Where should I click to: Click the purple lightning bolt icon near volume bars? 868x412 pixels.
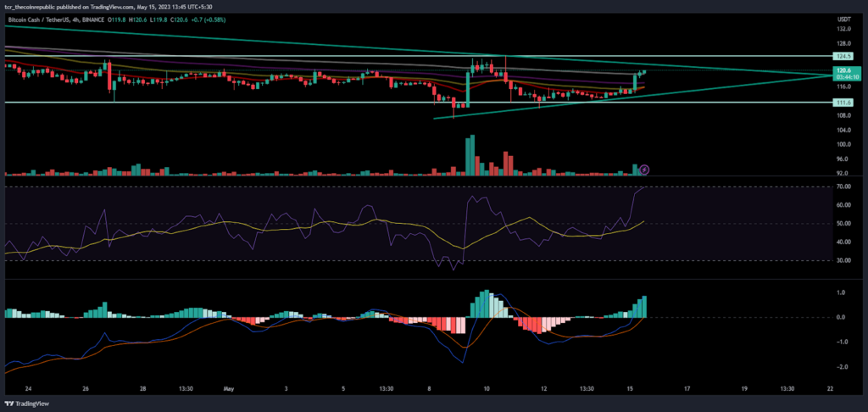pyautogui.click(x=644, y=170)
